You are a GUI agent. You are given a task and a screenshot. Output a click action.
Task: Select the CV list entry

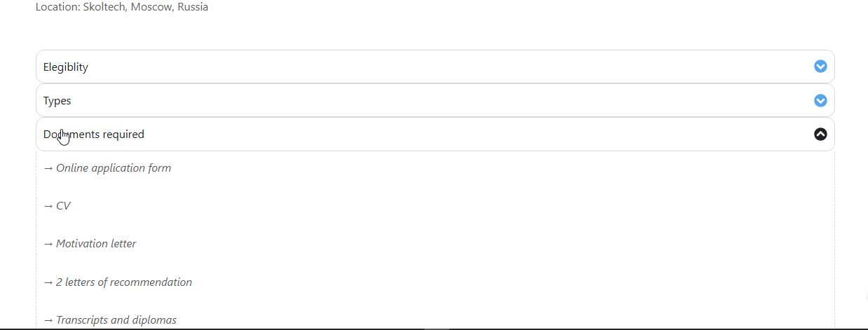(x=63, y=206)
